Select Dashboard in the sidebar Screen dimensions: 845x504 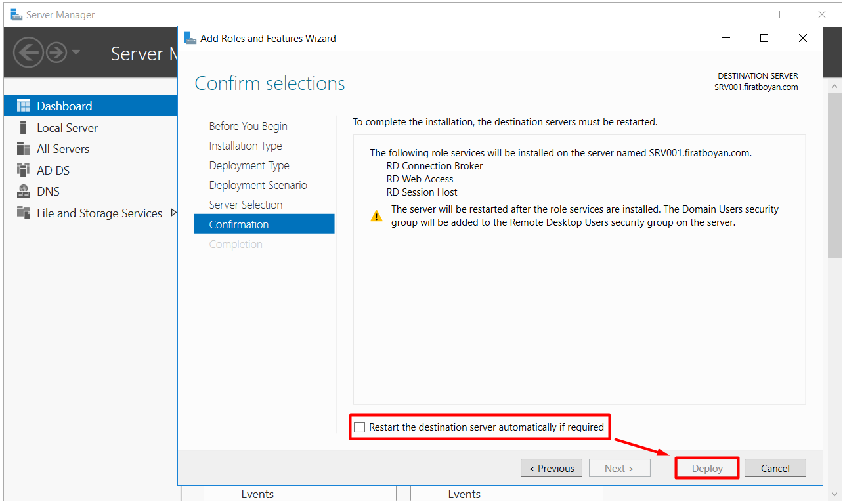[x=91, y=106]
